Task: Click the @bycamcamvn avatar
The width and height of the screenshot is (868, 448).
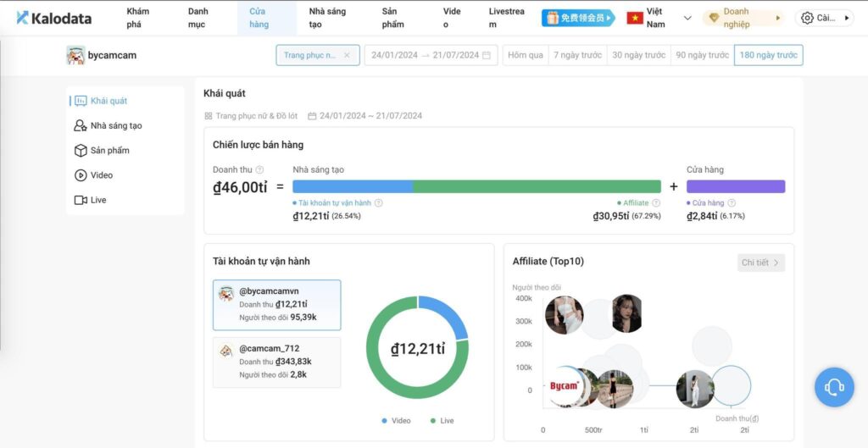Action: pos(225,294)
